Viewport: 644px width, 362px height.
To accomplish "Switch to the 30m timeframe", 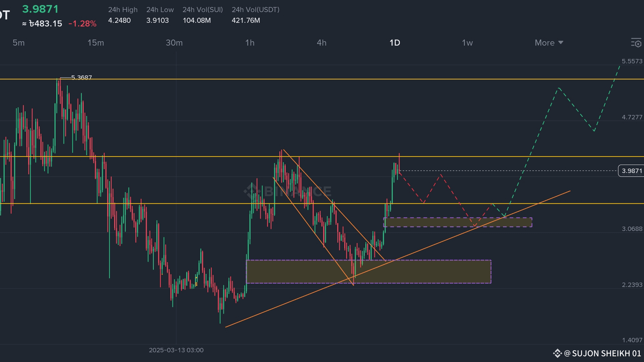I will [x=174, y=43].
